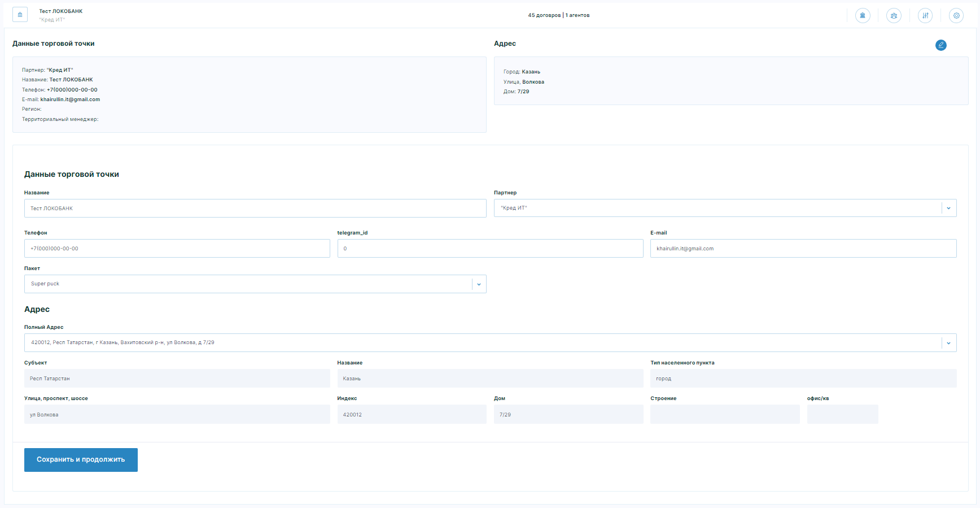Click the Сохранить и продолжить button
The width and height of the screenshot is (980, 508).
click(x=81, y=460)
